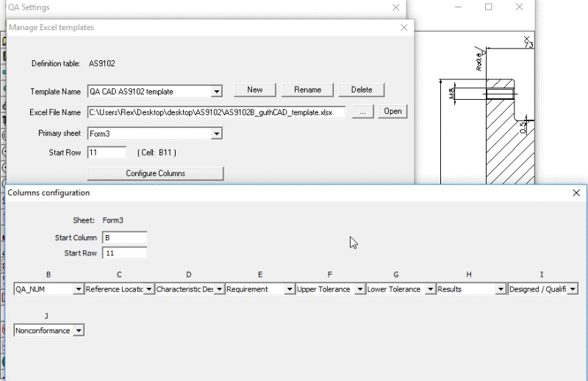This screenshot has height=381, width=588.
Task: Open the column J Nonconformance dropdown
Action: [79, 331]
